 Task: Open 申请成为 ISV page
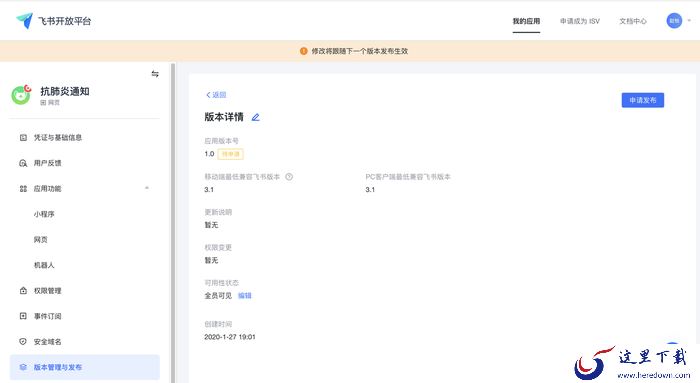(580, 21)
